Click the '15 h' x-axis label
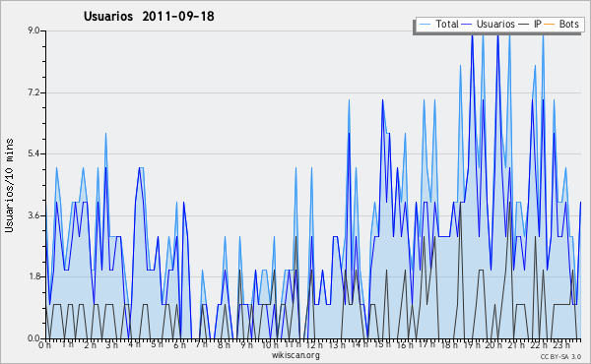The height and width of the screenshot is (364, 591). coord(382,345)
